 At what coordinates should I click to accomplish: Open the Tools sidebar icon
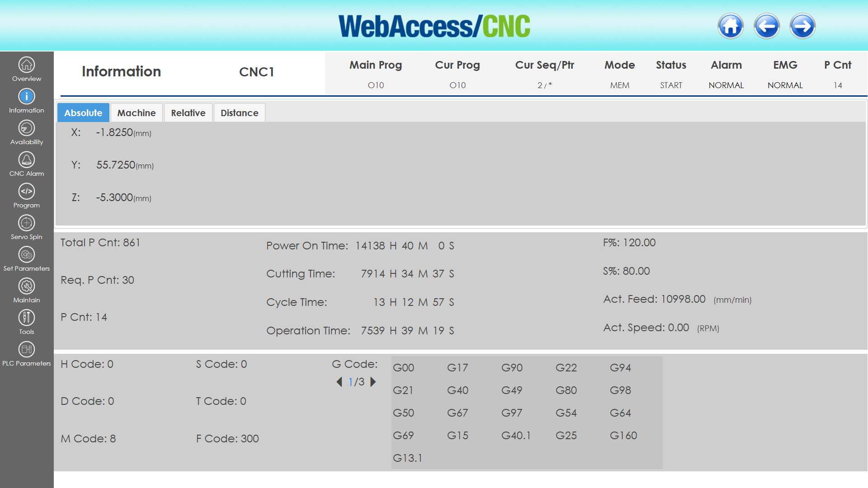click(x=27, y=318)
